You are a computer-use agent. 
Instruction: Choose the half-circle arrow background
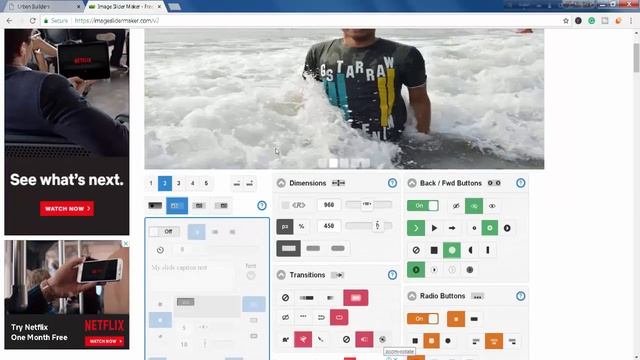[470, 250]
